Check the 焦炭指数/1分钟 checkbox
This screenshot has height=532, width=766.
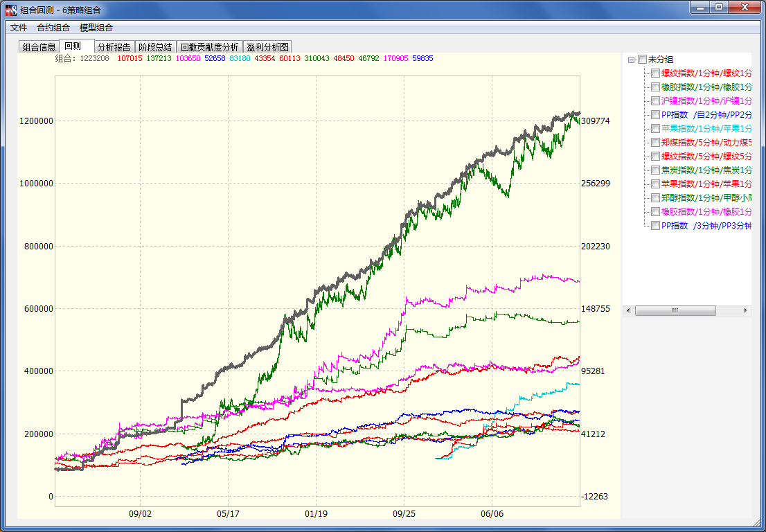[656, 170]
